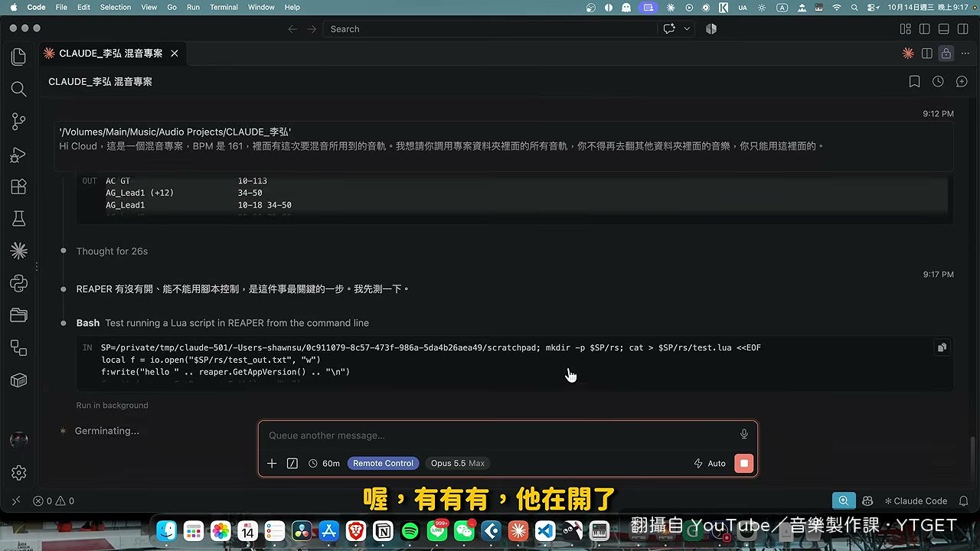980x551 pixels.
Task: Click Claude Code in the status bar
Action: (916, 500)
